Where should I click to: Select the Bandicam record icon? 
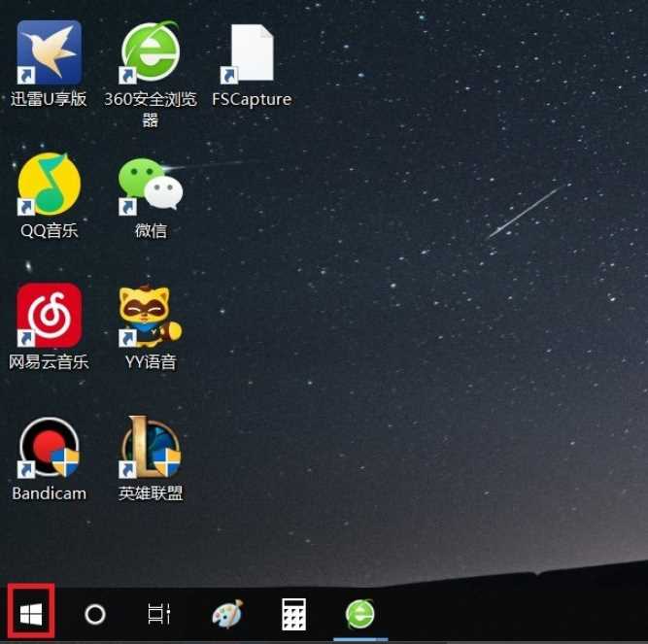pos(49,448)
